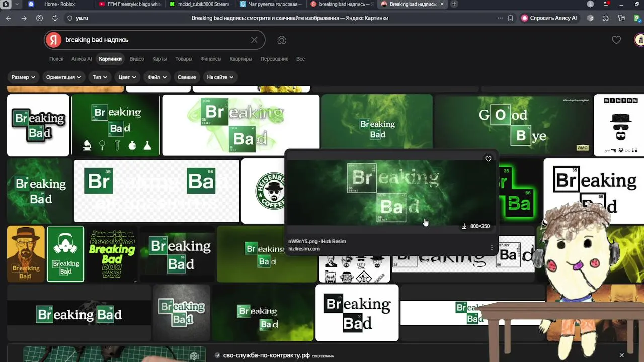
Task: Expand the Тип filter dropdown
Action: (x=100, y=77)
